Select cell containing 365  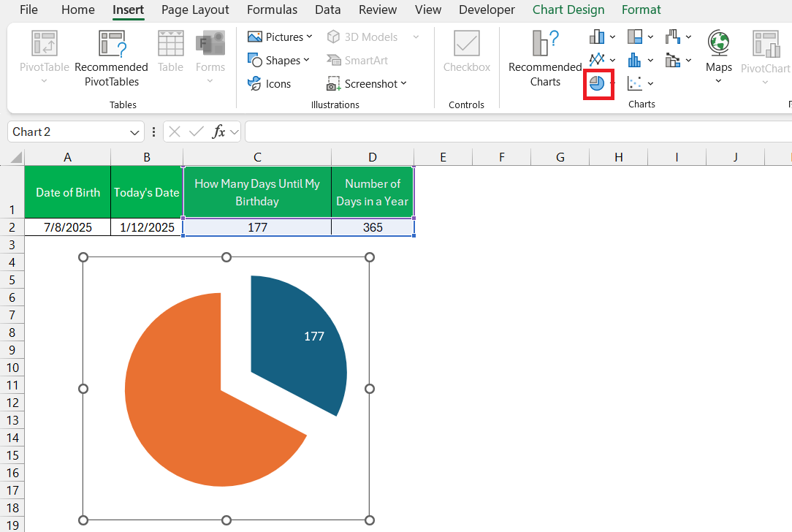(x=373, y=227)
